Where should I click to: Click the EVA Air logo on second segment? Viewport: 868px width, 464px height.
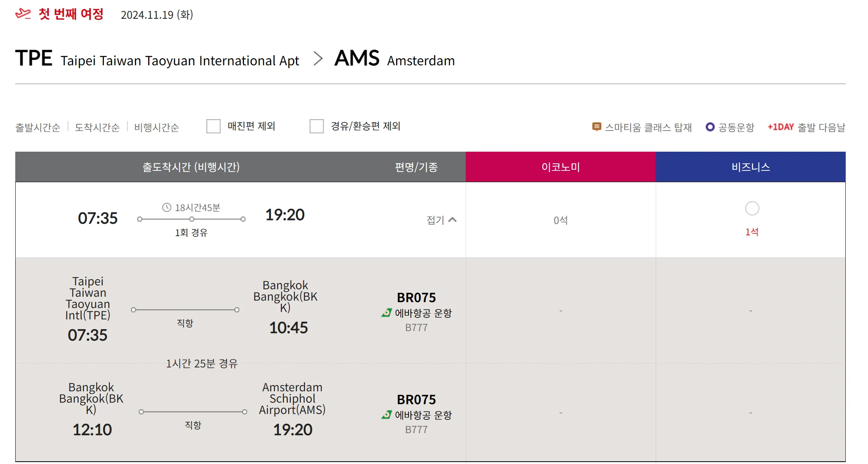click(x=386, y=415)
